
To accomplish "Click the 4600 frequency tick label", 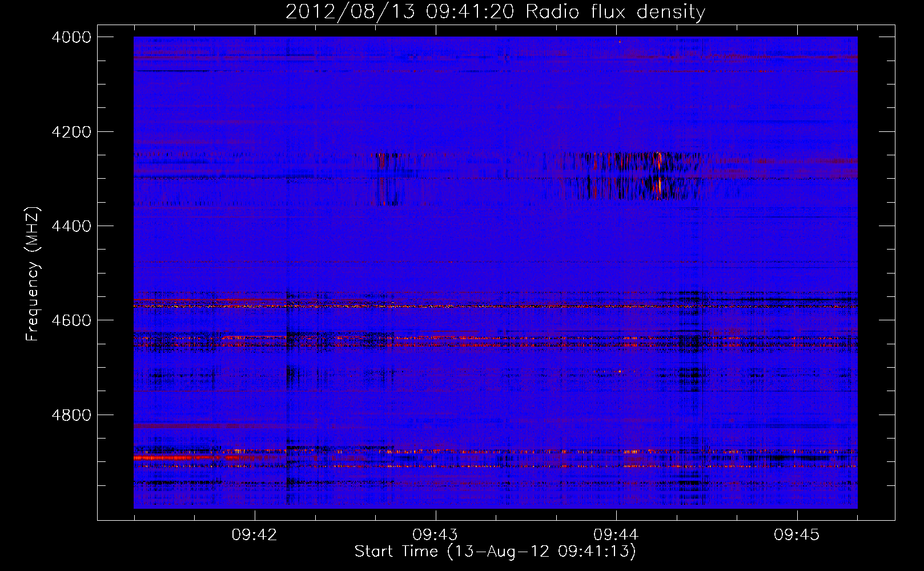I will (x=71, y=320).
